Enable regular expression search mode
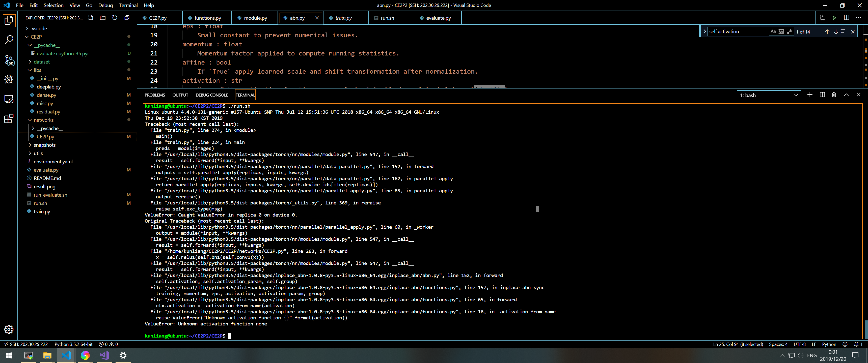868x363 pixels. point(790,31)
